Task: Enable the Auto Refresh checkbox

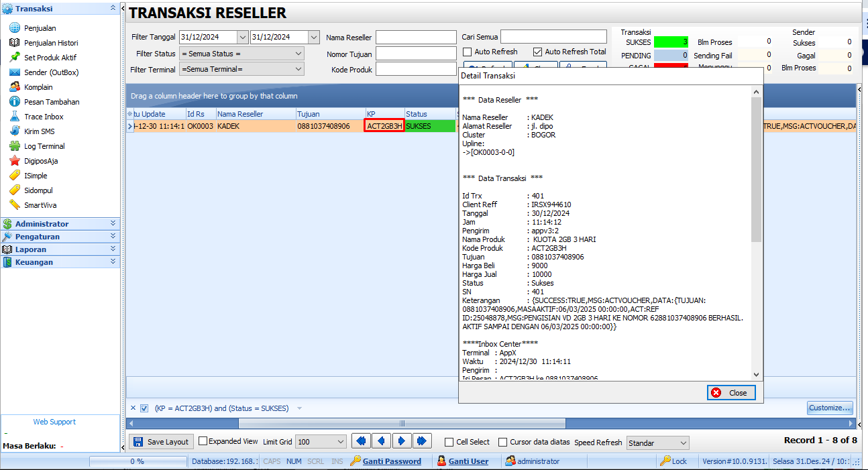Action: coord(466,52)
